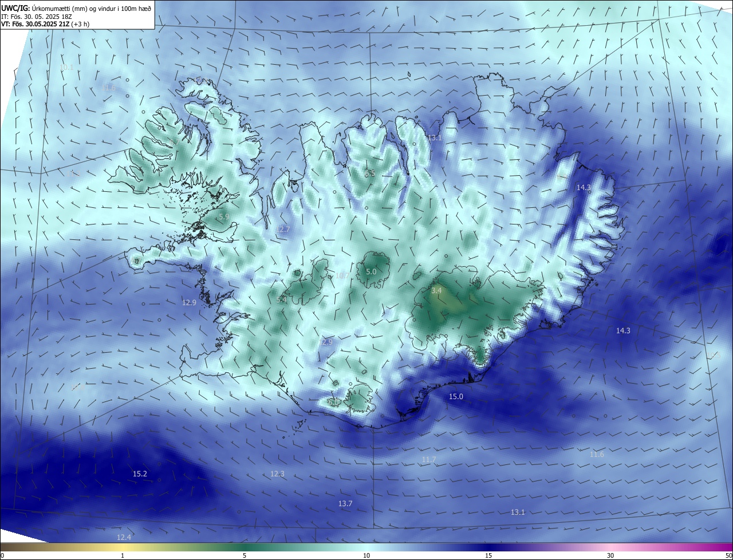Click the 14.3 value over the sea southeast
The width and height of the screenshot is (733, 560).
[623, 330]
